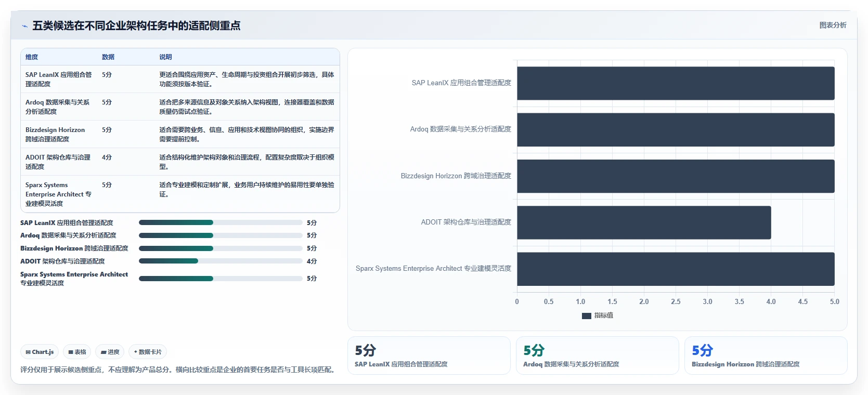Click the 4分 label beside the ADOIT progress bar
Image resolution: width=868 pixels, height=395 pixels.
pyautogui.click(x=312, y=261)
